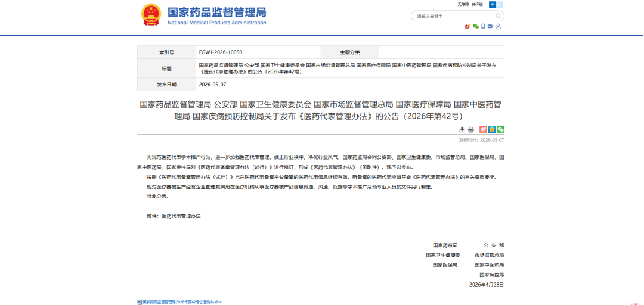Share the article to WeChat (green icon)
This screenshot has width=644, height=305.
pos(500,130)
